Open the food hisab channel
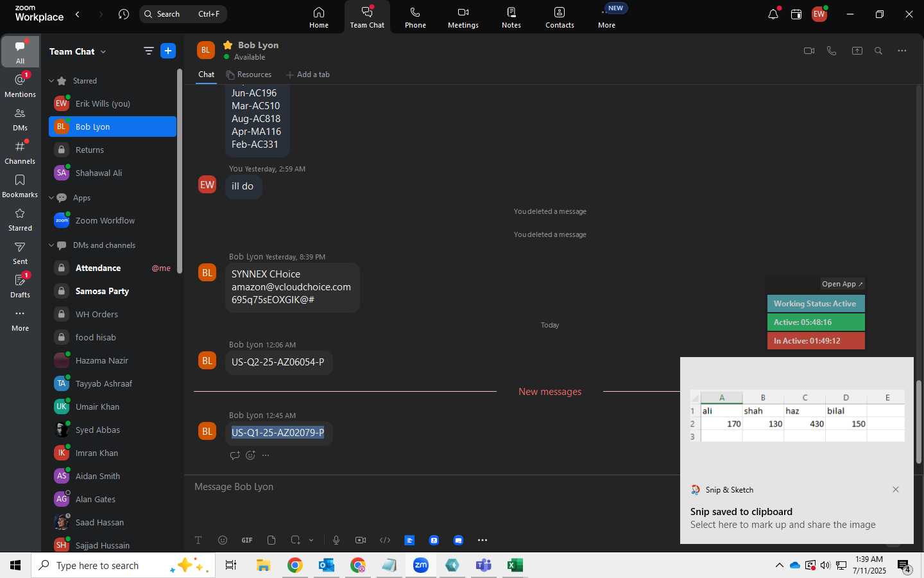The width and height of the screenshot is (924, 578). click(112, 337)
